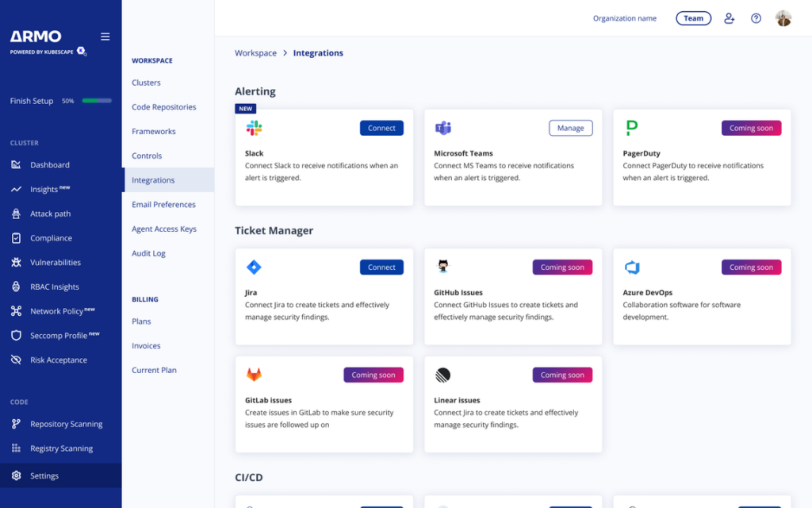
Task: Click the NEW tag on Slack card
Action: (x=246, y=109)
